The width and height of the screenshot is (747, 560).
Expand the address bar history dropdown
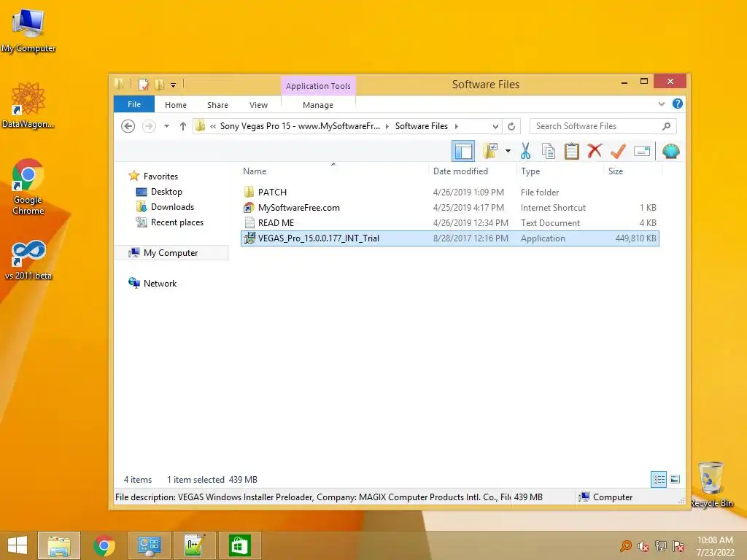click(495, 126)
